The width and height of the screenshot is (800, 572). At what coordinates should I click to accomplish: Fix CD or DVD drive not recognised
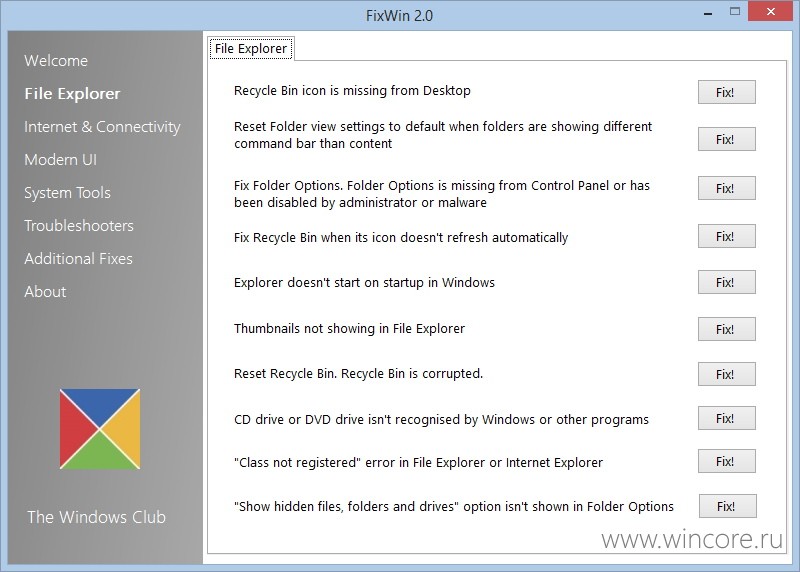tap(727, 418)
